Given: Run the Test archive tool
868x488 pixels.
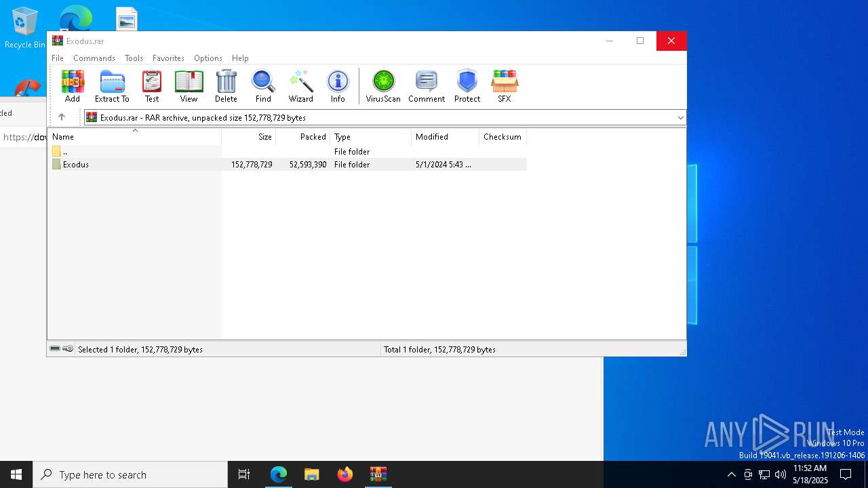Looking at the screenshot, I should (x=152, y=86).
